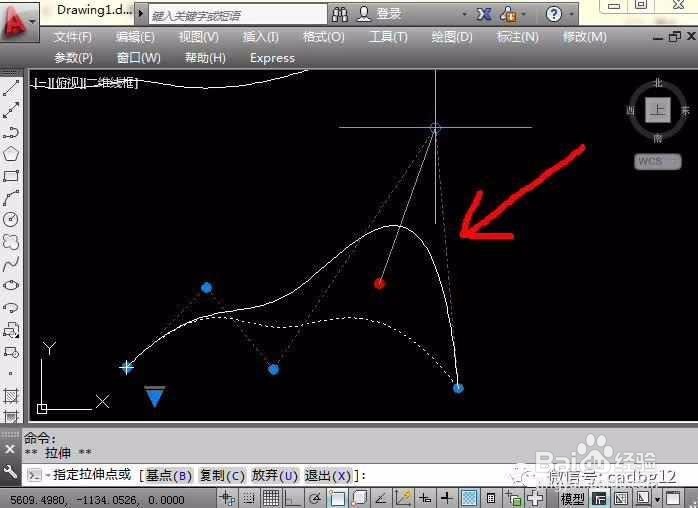Toggle Snap Mode in status bar
Viewport: 698px width, 508px height.
[249, 499]
